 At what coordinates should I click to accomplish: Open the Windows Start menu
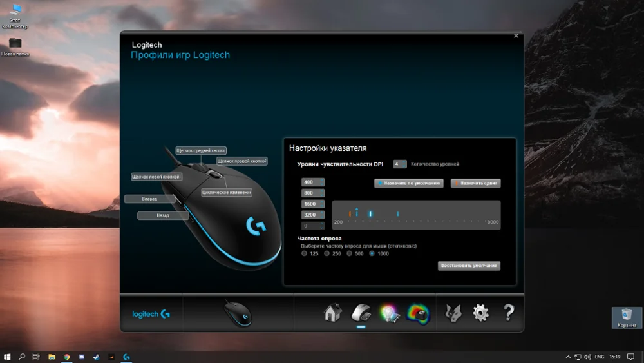[x=7, y=357]
